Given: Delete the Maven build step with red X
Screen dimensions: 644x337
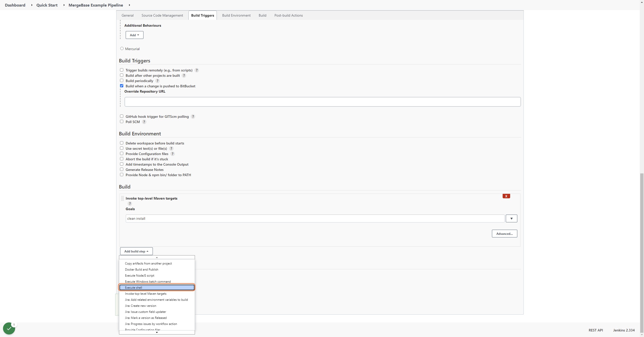Looking at the screenshot, I should coord(506,196).
